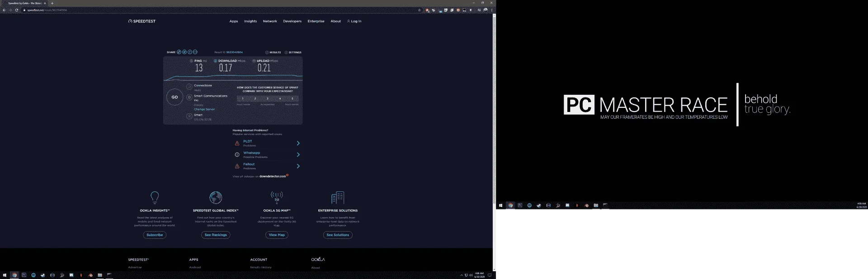Rate customer service 1 Much worse

(x=243, y=98)
